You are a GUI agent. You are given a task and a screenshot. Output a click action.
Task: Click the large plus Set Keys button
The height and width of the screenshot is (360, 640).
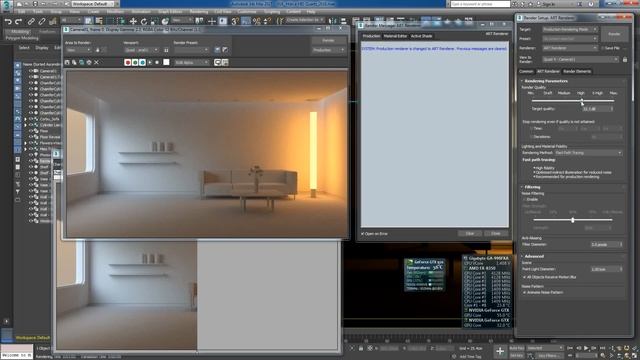(x=500, y=351)
